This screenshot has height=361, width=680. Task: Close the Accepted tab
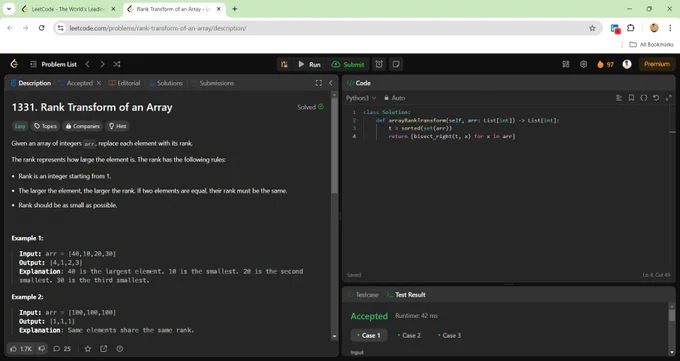[99, 83]
